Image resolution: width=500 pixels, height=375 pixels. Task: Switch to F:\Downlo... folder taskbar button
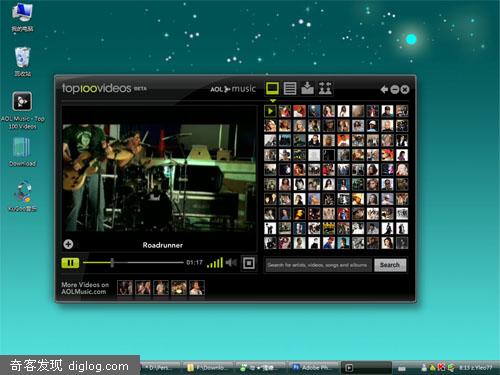[208, 368]
